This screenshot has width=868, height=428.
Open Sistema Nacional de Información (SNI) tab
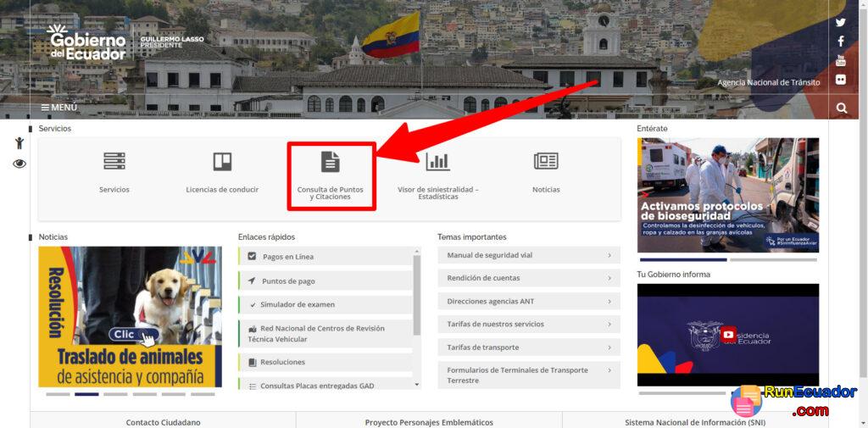pos(695,422)
